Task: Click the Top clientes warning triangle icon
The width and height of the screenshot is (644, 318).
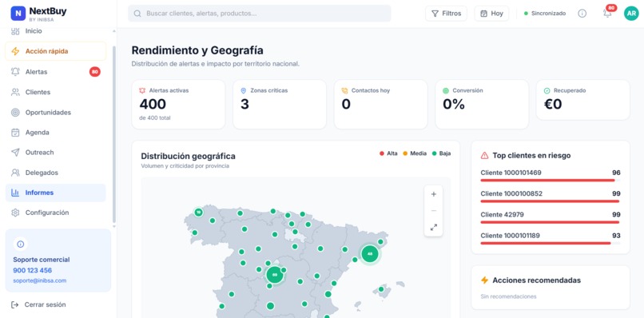Action: (x=485, y=155)
